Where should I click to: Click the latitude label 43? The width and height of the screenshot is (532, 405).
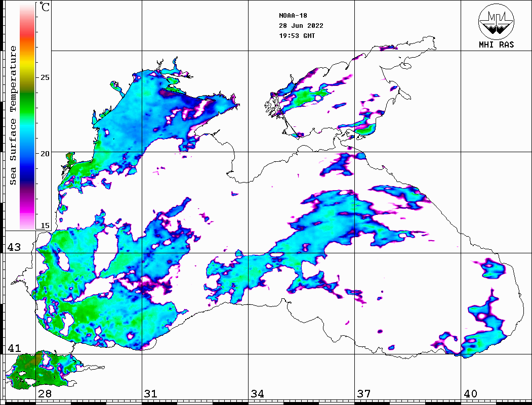pyautogui.click(x=14, y=247)
